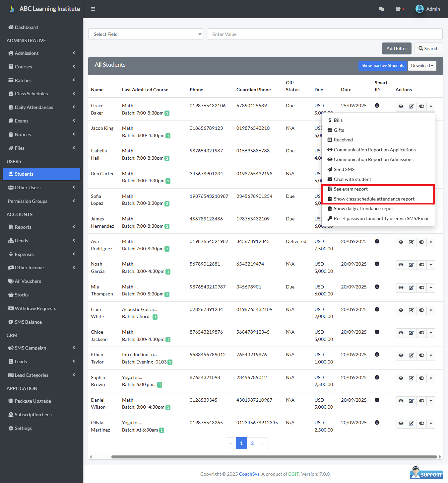
Task: Click the Admin profile avatar
Action: (x=419, y=9)
